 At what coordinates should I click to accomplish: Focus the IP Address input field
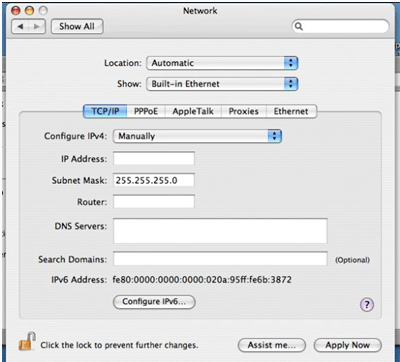pos(154,159)
